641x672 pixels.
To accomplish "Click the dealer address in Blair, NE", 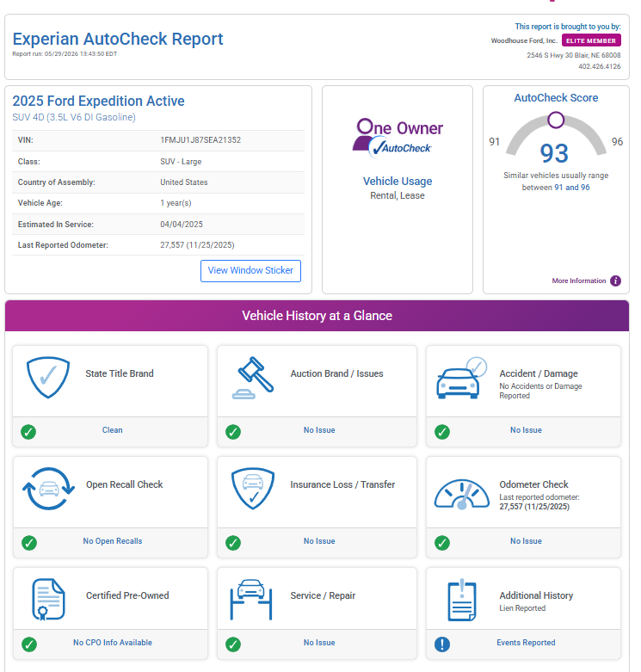I will coord(574,55).
